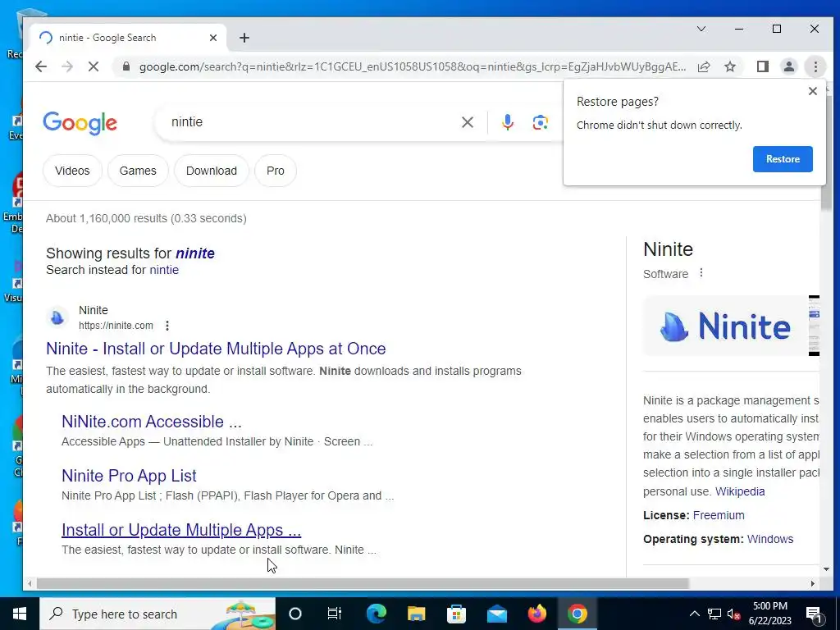Click the taskbar search box

point(157,614)
